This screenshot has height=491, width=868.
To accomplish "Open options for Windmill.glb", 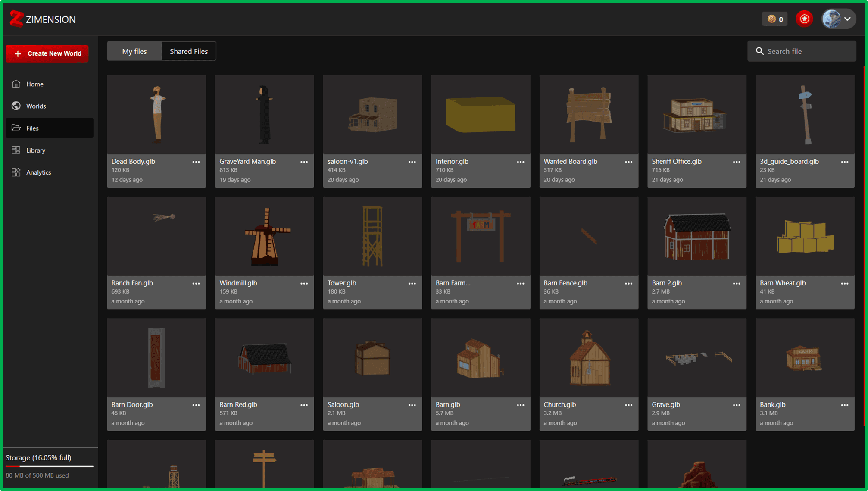I will (x=304, y=283).
